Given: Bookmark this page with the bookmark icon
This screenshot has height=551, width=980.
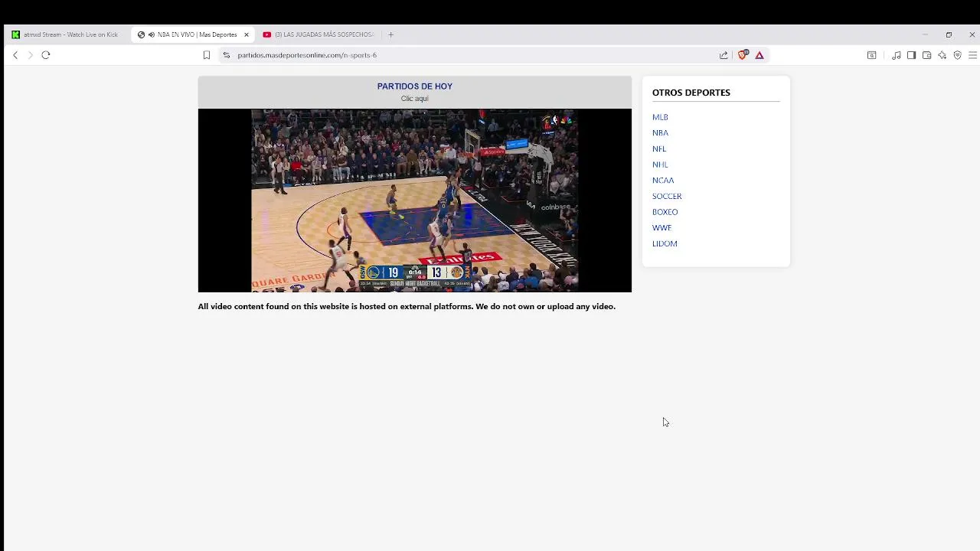Looking at the screenshot, I should click(207, 55).
